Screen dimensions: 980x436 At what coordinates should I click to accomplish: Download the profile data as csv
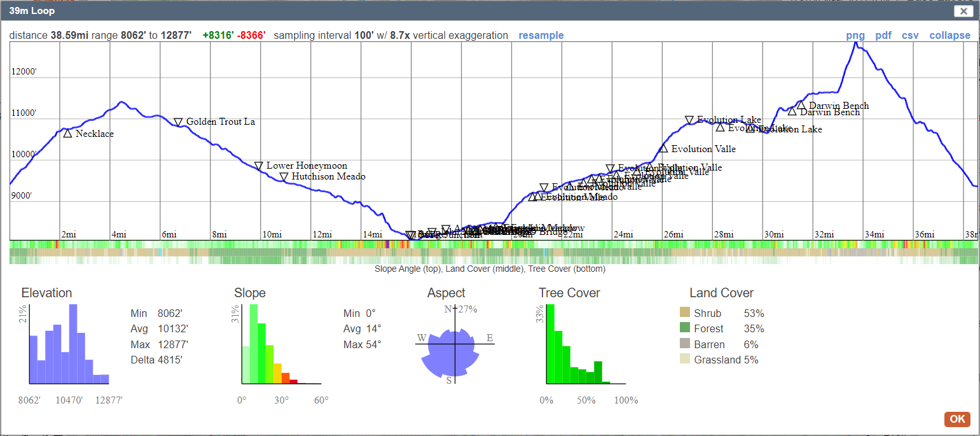coord(910,36)
